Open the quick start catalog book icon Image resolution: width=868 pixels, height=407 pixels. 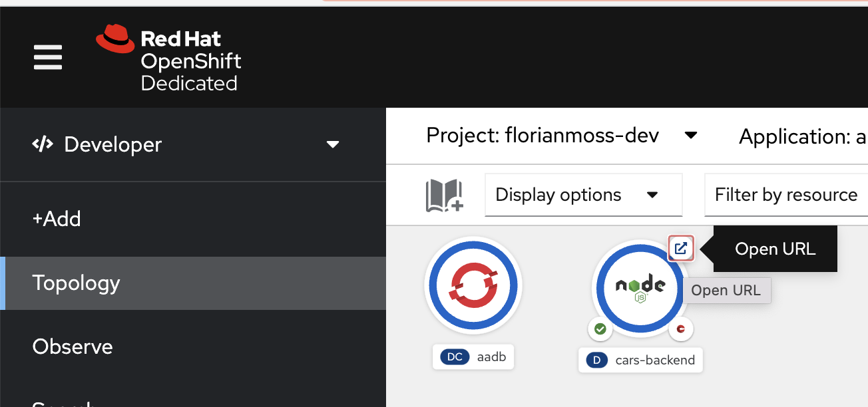(x=444, y=196)
